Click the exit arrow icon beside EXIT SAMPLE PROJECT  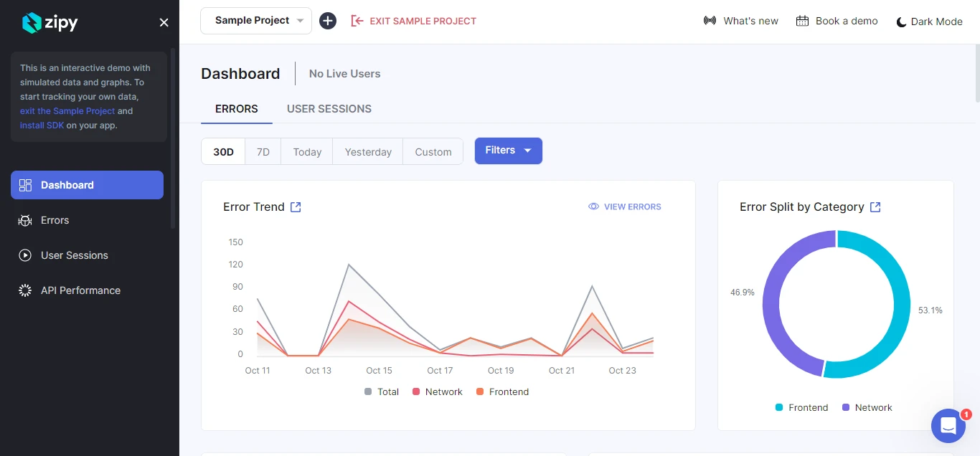click(x=357, y=21)
